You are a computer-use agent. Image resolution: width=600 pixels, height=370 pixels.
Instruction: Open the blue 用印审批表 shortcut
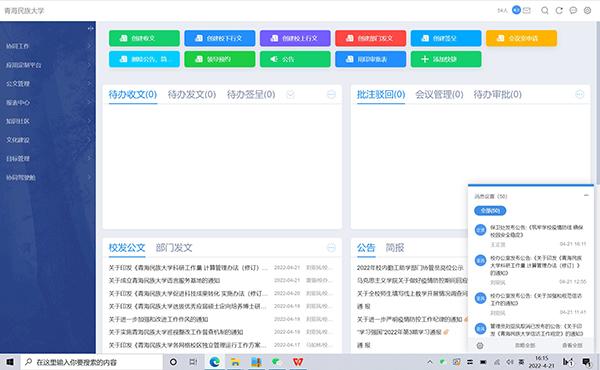[x=370, y=59]
